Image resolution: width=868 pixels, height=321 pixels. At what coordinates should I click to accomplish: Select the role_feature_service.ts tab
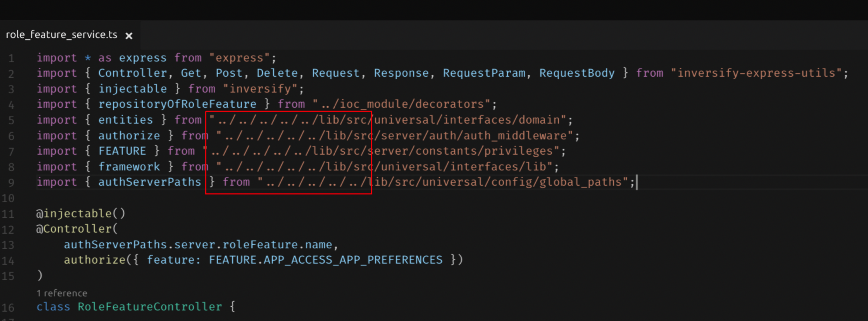(x=62, y=35)
